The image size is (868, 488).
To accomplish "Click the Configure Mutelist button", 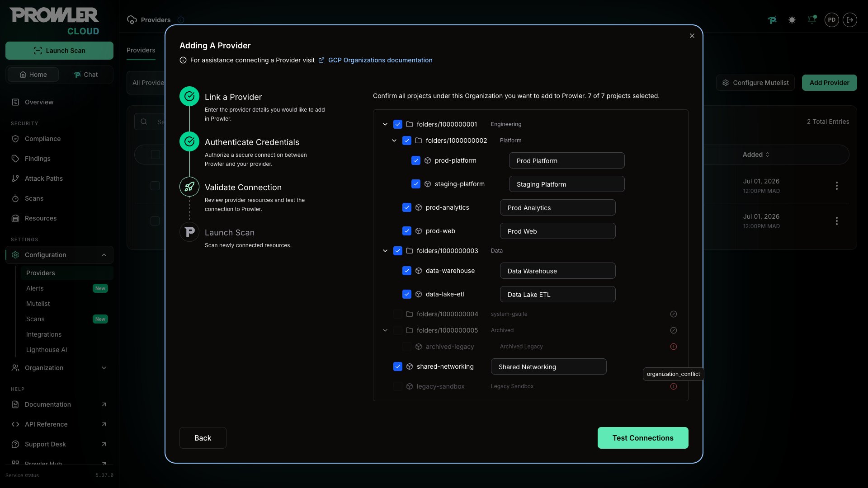I will click(755, 83).
